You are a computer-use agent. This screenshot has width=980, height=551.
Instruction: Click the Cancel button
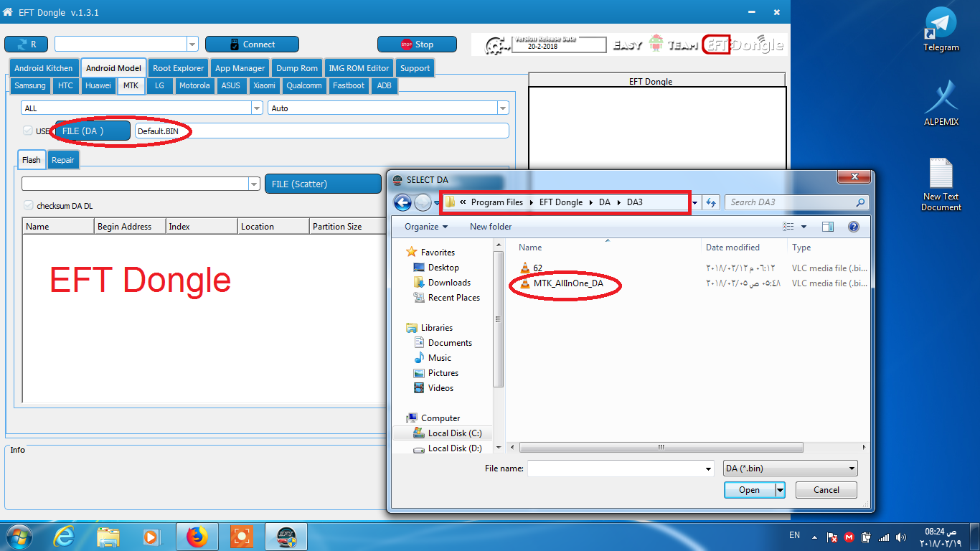click(x=826, y=490)
